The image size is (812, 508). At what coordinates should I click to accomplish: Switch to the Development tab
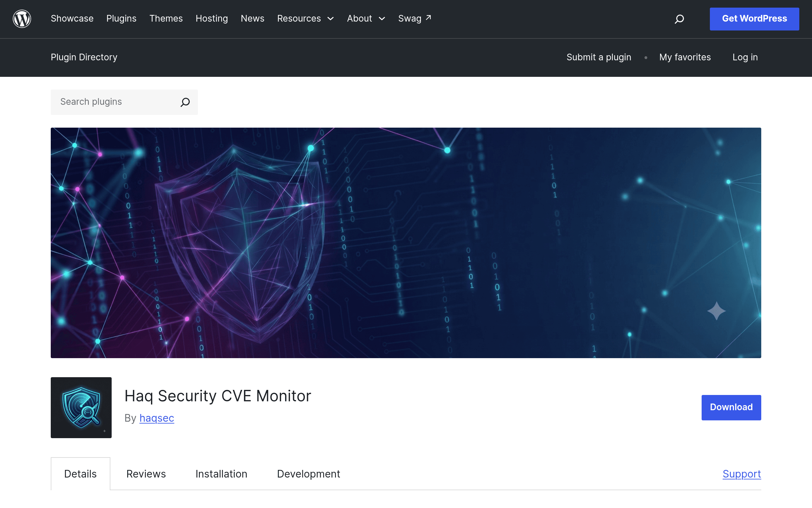309,474
